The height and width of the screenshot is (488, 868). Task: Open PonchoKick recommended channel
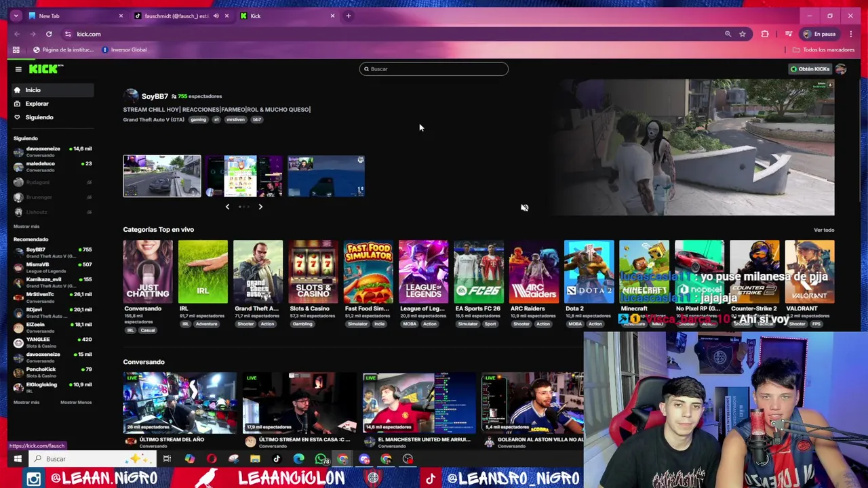coord(52,372)
